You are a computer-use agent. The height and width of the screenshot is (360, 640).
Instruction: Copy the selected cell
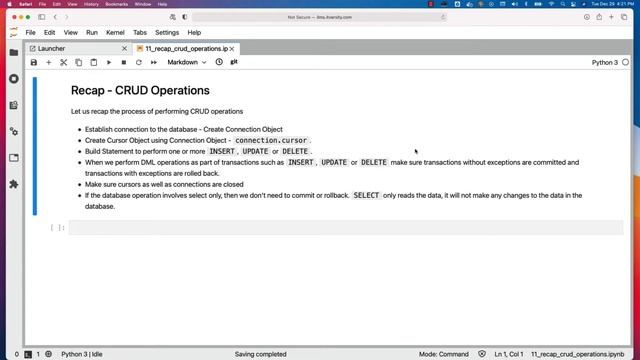click(79, 62)
